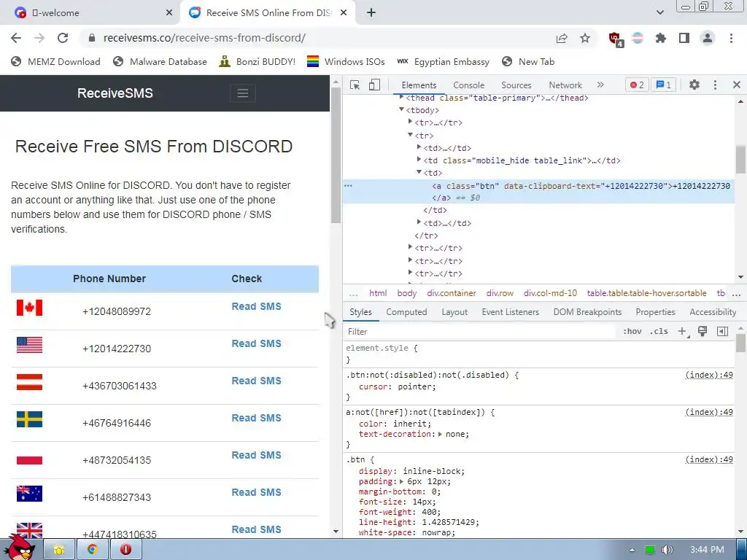This screenshot has width=747, height=560.
Task: Click the share page icon in address bar
Action: 562,38
